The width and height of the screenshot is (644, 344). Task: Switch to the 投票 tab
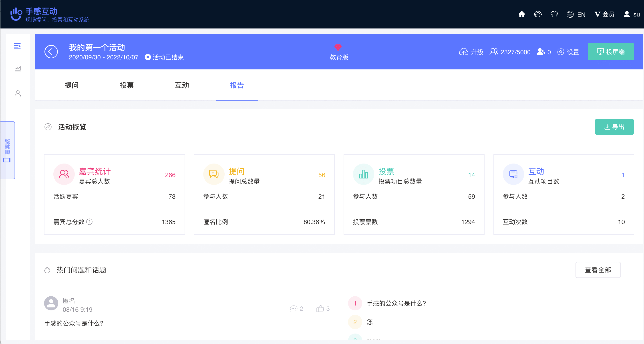127,85
